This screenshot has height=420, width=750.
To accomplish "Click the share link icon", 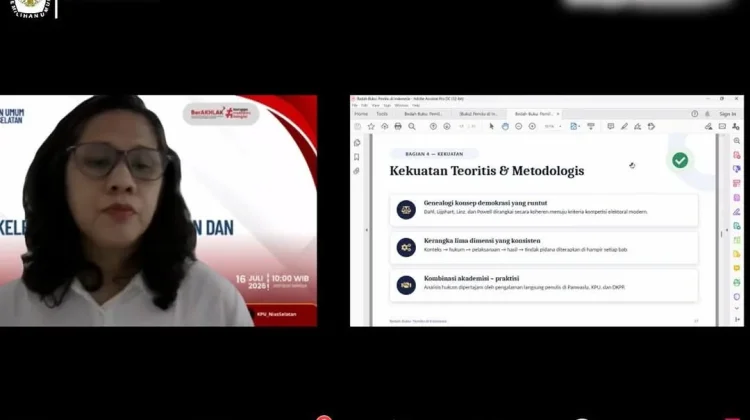I will click(708, 126).
